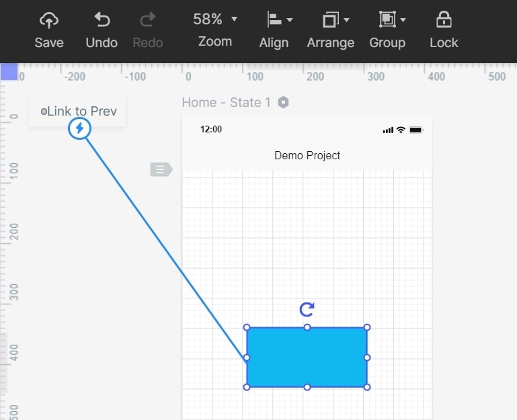Click the bottom-right resize handle of rectangle
The image size is (517, 420).
pyautogui.click(x=367, y=387)
